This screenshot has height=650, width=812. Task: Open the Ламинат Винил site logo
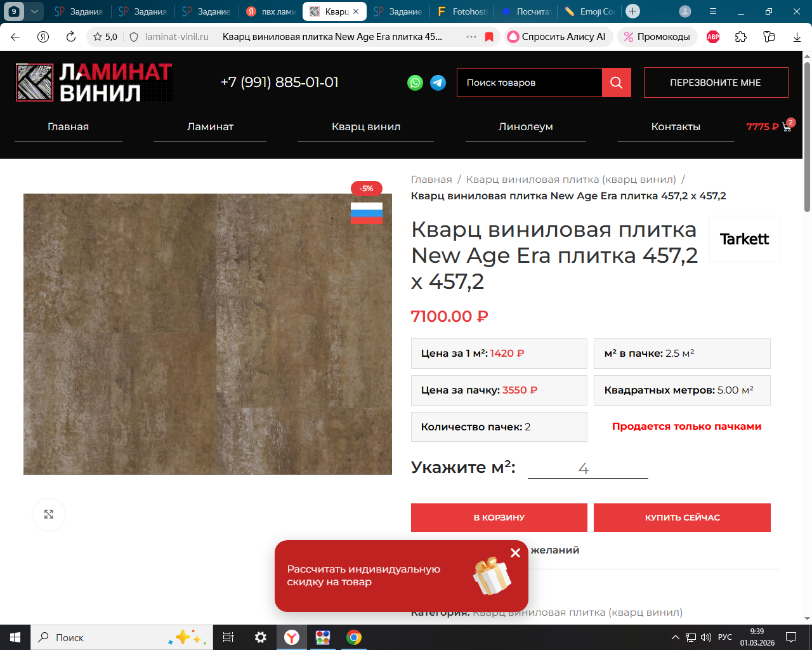94,83
